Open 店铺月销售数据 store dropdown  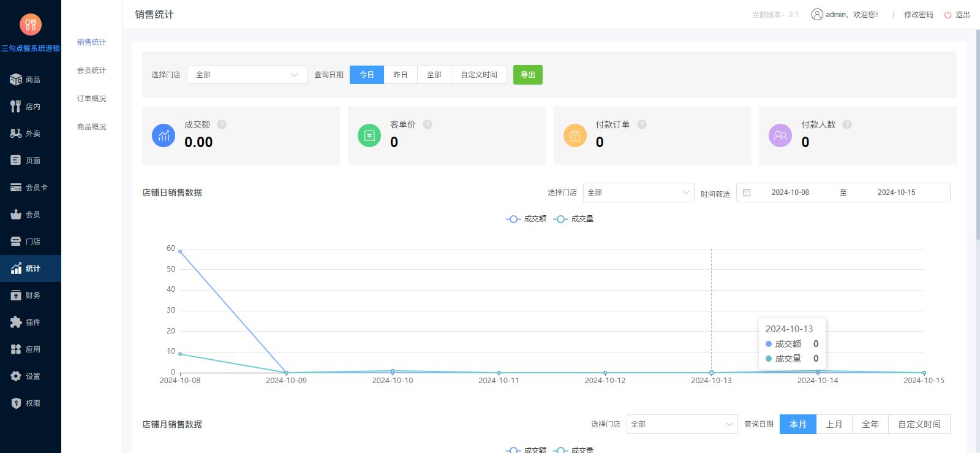(x=682, y=424)
